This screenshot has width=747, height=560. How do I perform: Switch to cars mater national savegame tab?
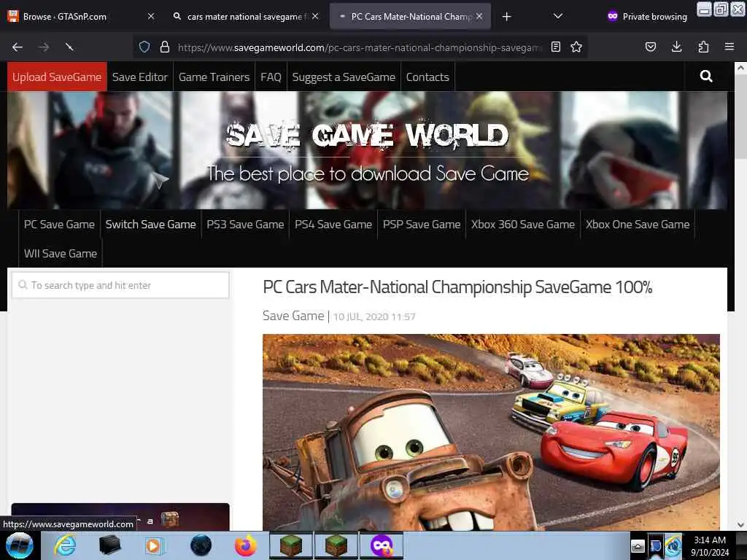pyautogui.click(x=245, y=17)
